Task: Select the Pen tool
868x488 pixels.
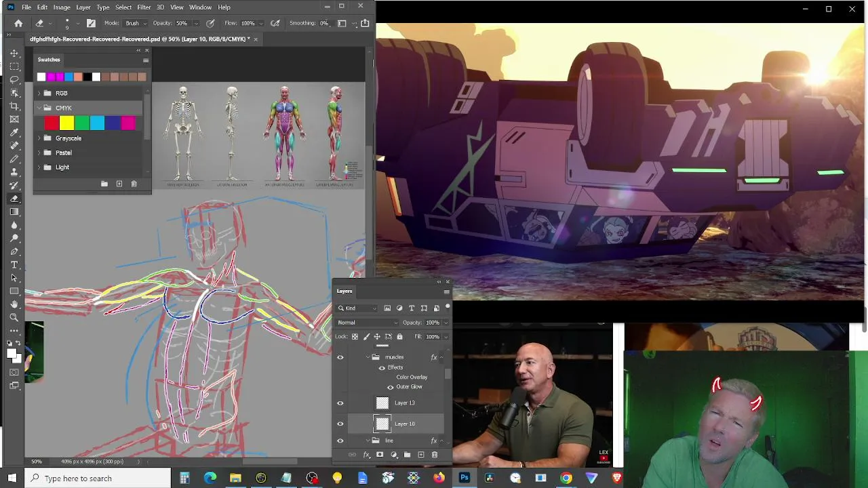Action: point(14,251)
